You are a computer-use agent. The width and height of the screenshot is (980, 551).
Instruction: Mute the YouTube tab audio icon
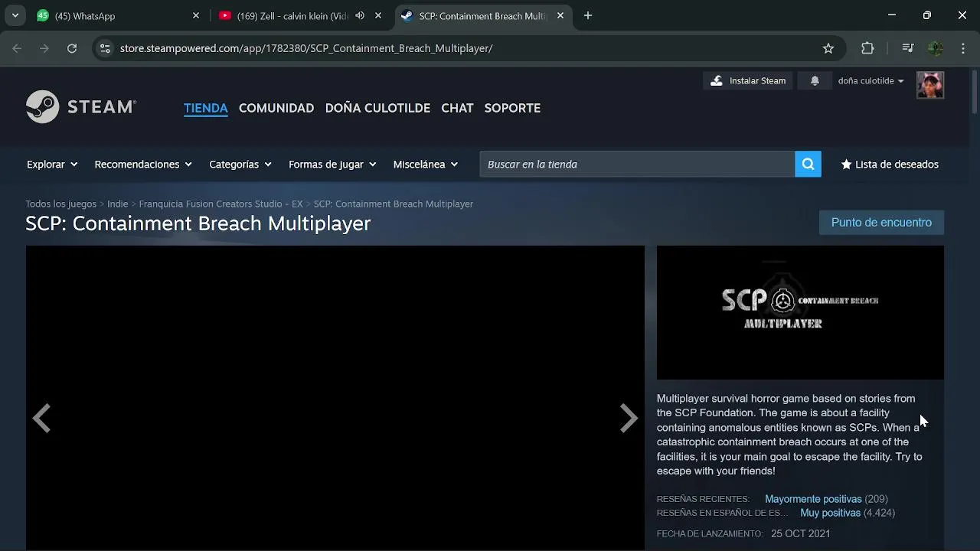coord(360,15)
